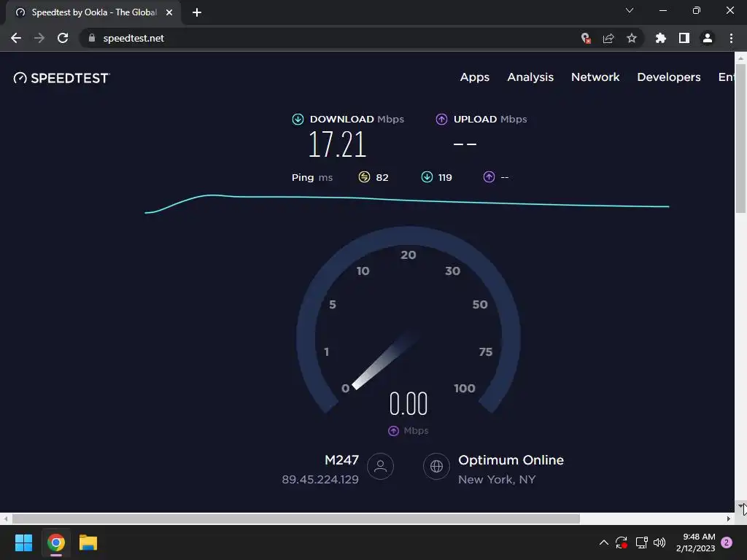Click the vertical scrollbar thumb
747x560 pixels.
tap(740, 137)
